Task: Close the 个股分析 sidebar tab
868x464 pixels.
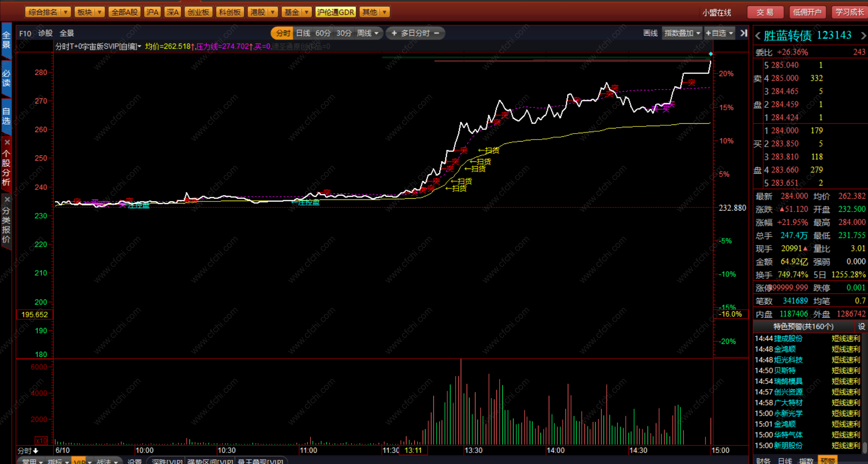Action: [7, 142]
